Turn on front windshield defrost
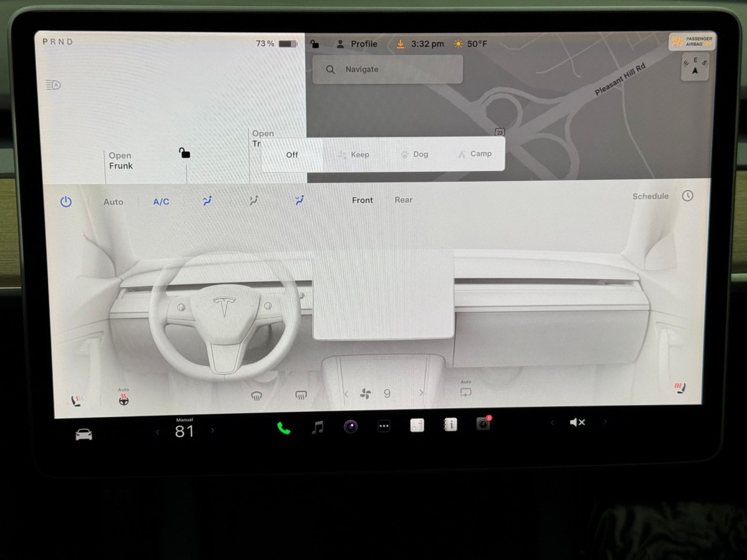Screen dimensions: 747x560 [256, 396]
